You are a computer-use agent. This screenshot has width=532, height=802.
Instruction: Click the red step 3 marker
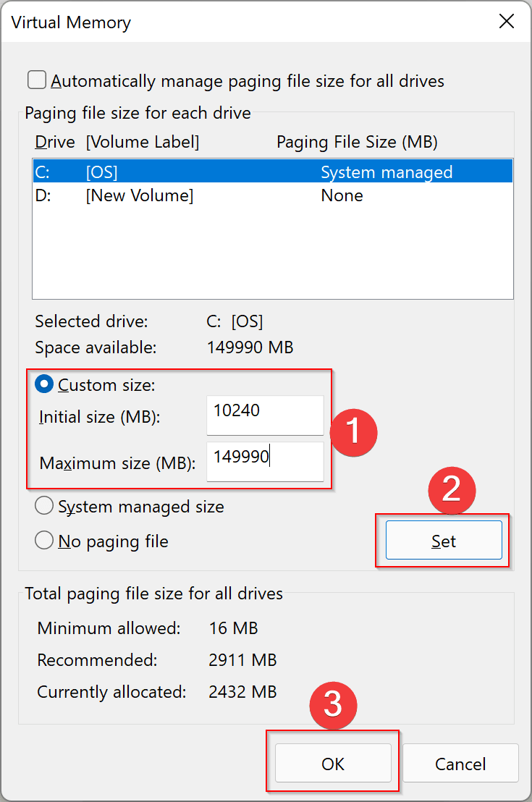click(333, 705)
